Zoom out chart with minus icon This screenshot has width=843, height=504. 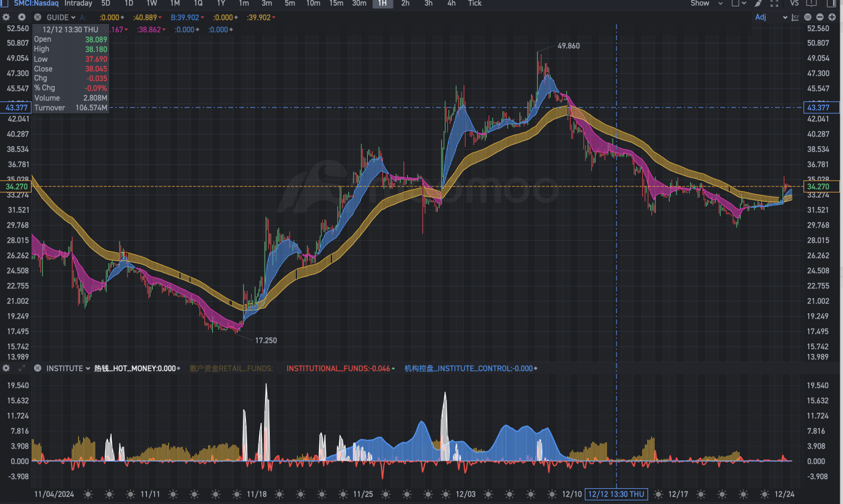tap(820, 17)
